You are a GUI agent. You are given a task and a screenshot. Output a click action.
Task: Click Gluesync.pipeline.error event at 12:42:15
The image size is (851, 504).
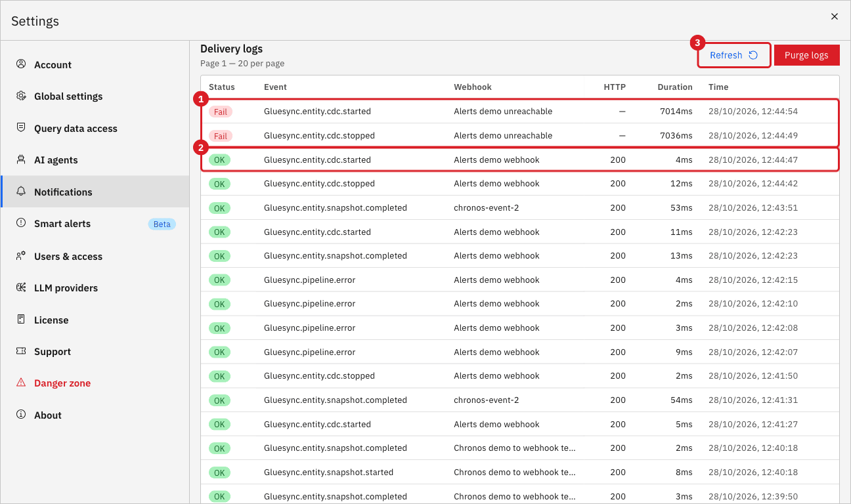click(310, 280)
